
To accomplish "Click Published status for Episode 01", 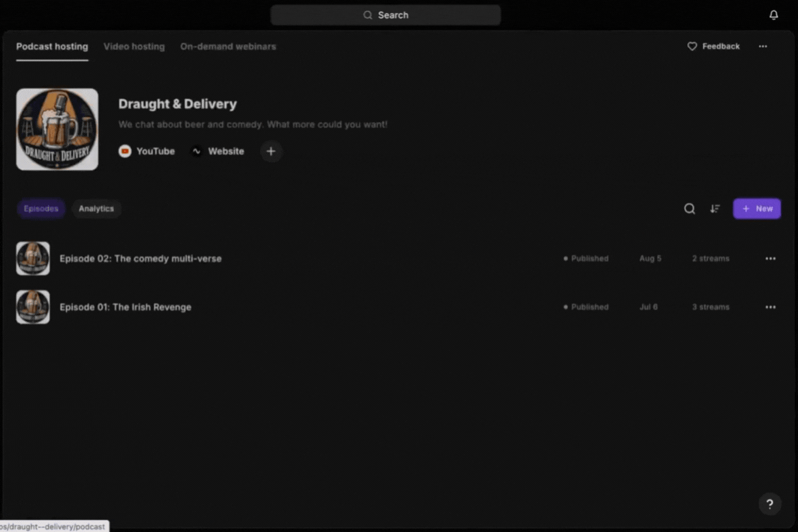I will (x=586, y=307).
